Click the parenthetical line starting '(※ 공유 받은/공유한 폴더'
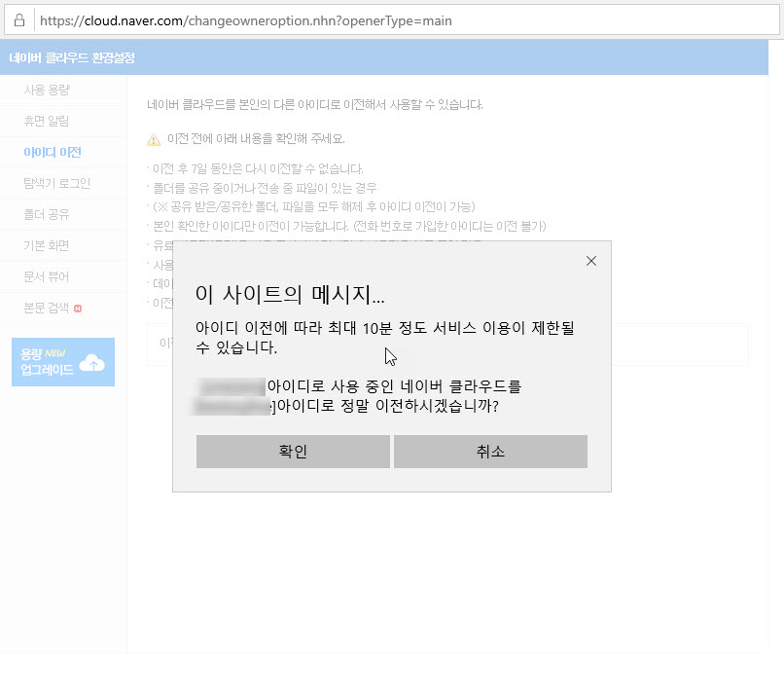This screenshot has width=784, height=693. click(314, 206)
